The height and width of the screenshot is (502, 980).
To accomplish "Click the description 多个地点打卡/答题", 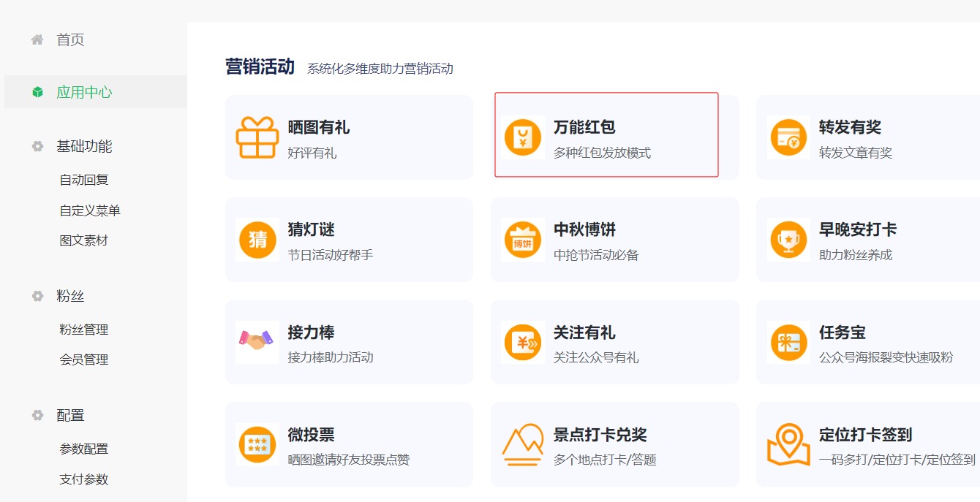I will point(605,460).
